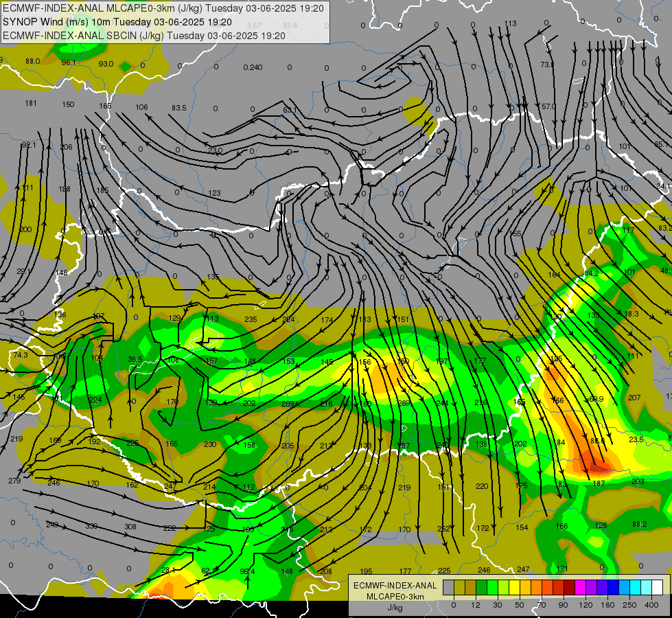Pick the pure blue legend swatch
This screenshot has height=618, width=672.
click(x=614, y=587)
